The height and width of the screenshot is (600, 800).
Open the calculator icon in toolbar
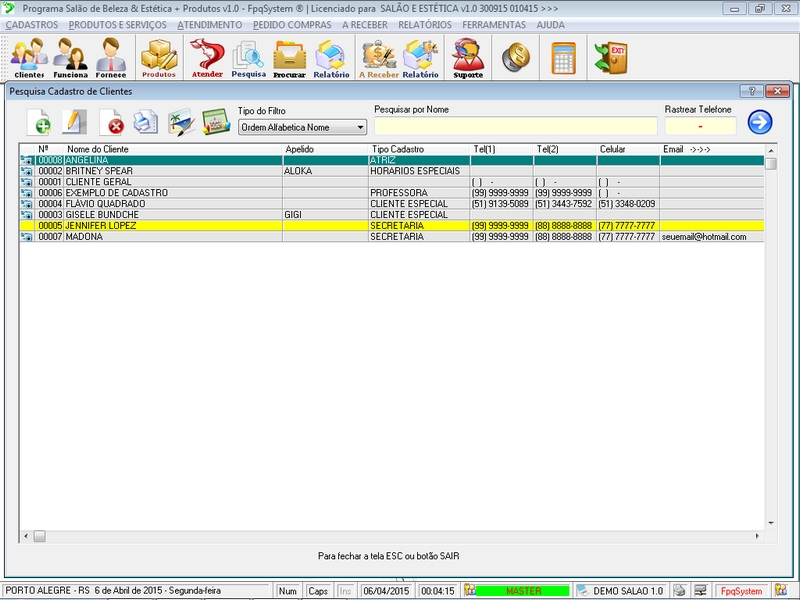tap(564, 57)
